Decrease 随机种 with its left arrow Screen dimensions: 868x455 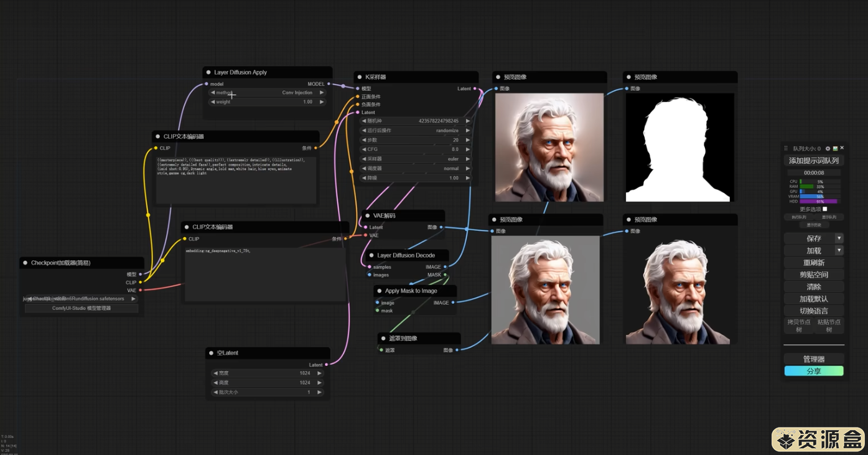point(364,121)
